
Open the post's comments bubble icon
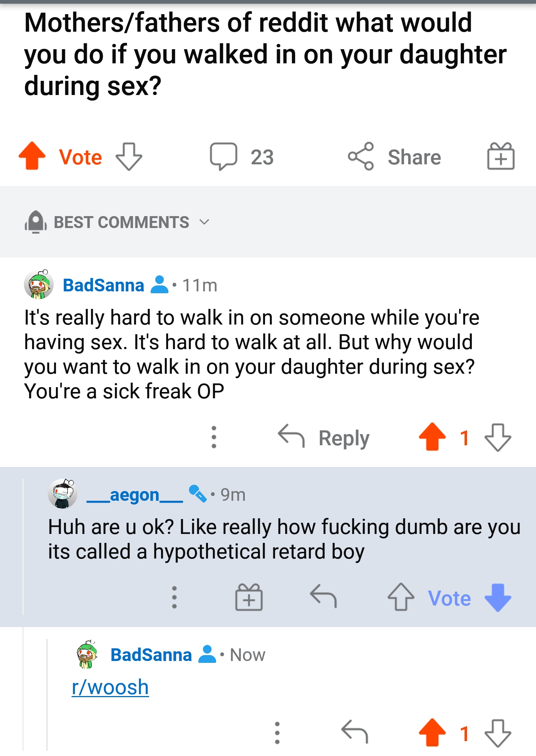[x=224, y=156]
